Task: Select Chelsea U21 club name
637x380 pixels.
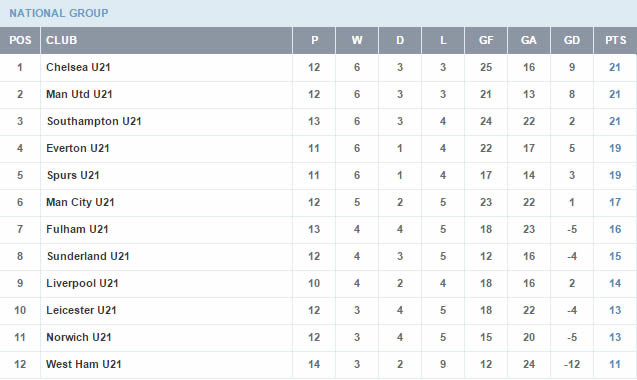Action: [78, 67]
